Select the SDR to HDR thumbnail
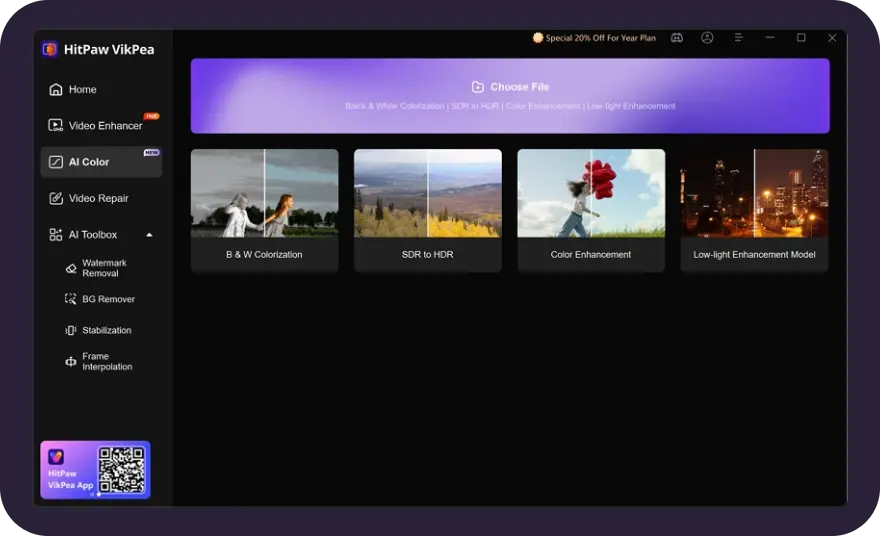 [428, 193]
